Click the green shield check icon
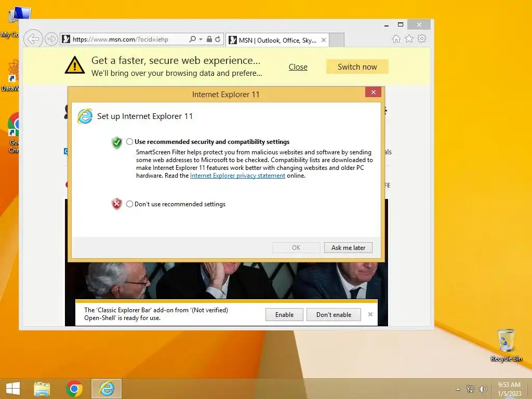532x399 pixels. (117, 143)
